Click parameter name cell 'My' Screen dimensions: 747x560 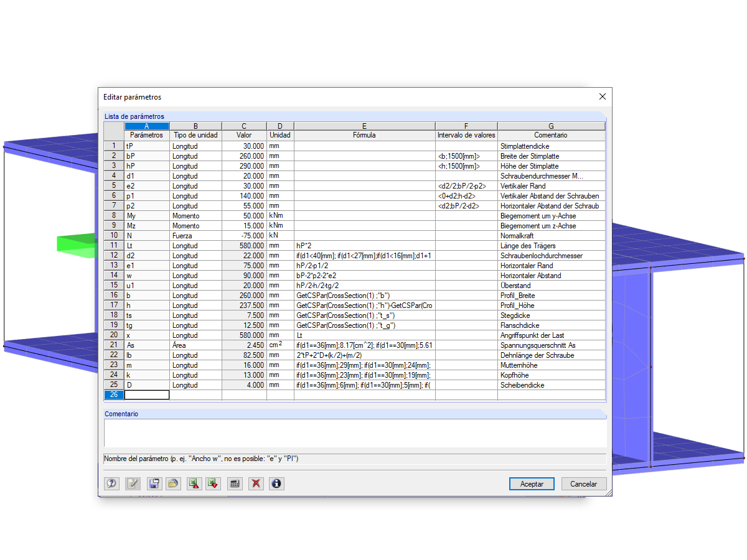[x=147, y=216]
